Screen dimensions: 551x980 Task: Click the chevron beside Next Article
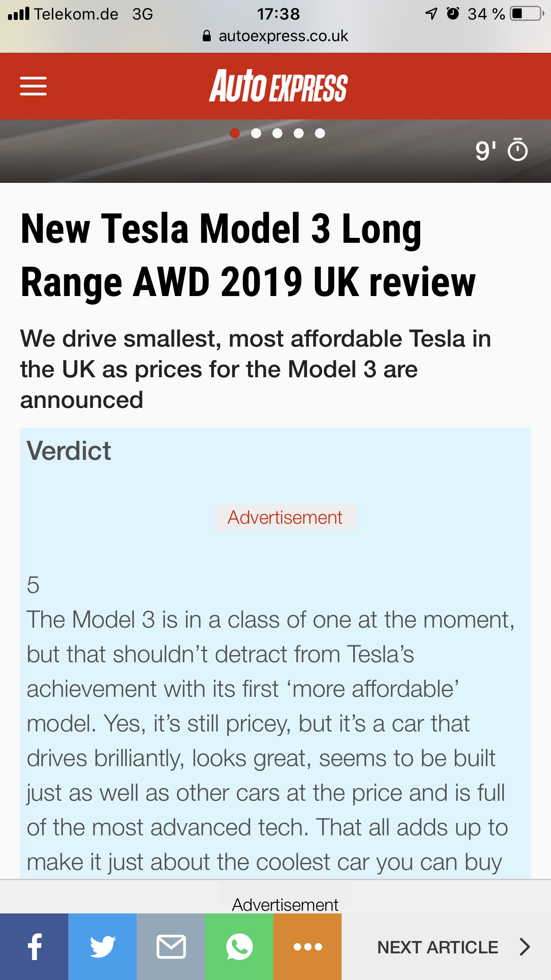[x=525, y=947]
